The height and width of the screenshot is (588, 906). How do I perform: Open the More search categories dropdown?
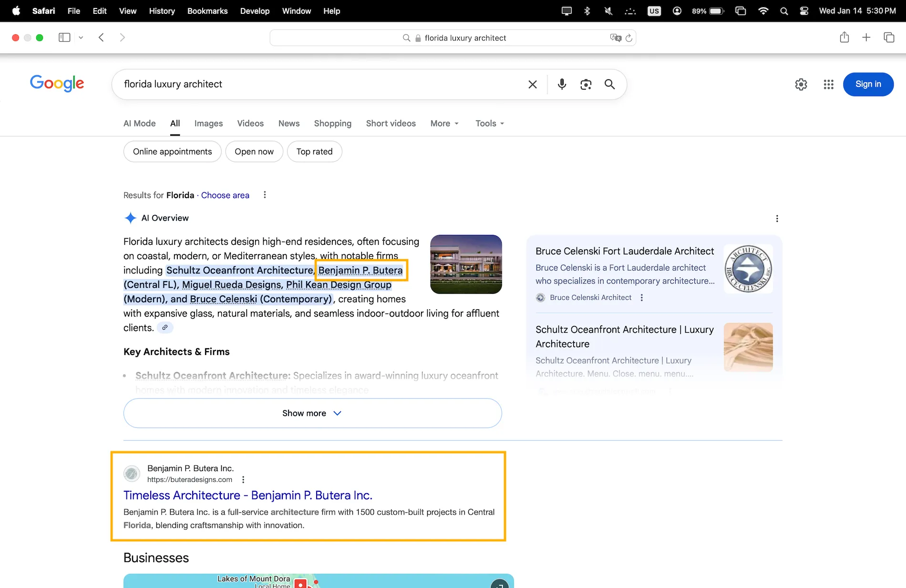point(443,123)
